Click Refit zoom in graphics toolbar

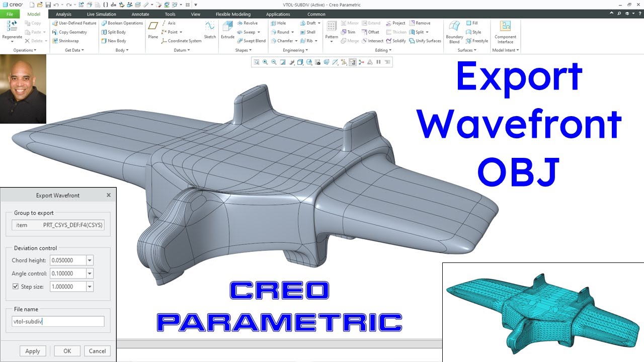pos(257,62)
